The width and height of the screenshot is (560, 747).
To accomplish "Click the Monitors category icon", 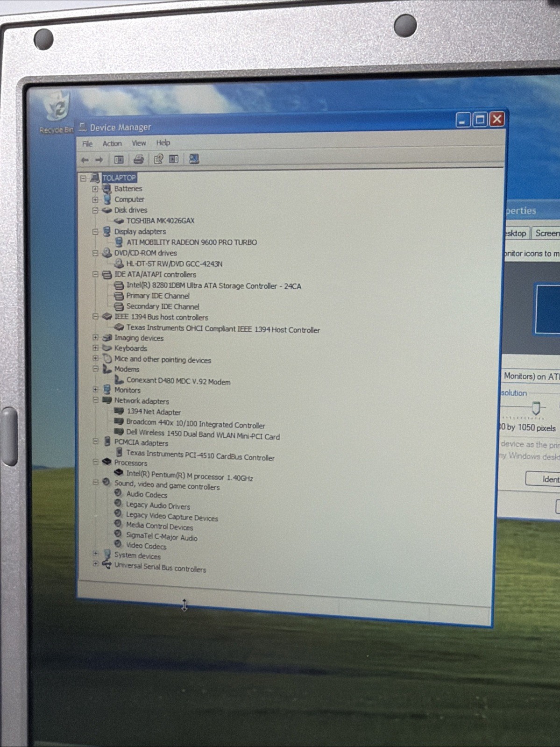I will point(107,390).
